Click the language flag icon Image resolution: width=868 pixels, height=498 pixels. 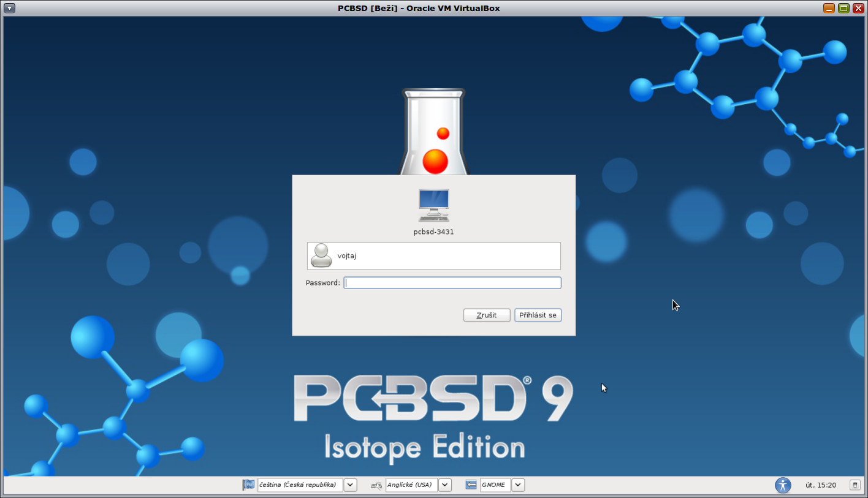point(248,485)
